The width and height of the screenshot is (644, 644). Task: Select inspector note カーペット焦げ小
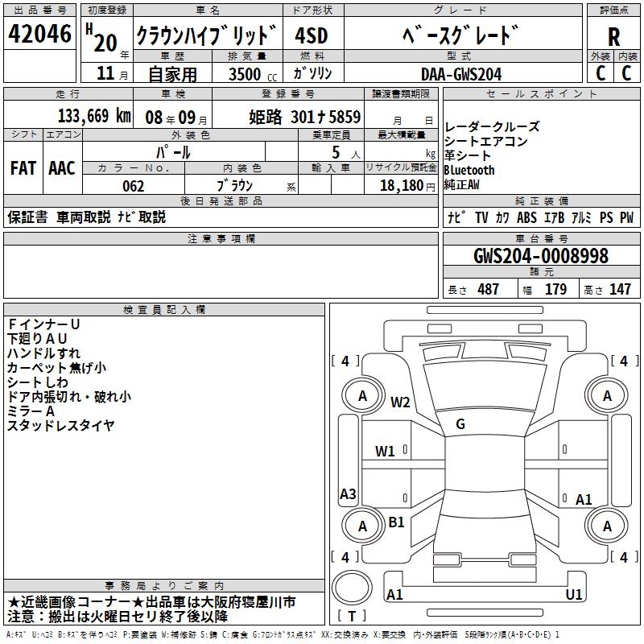coord(56,368)
